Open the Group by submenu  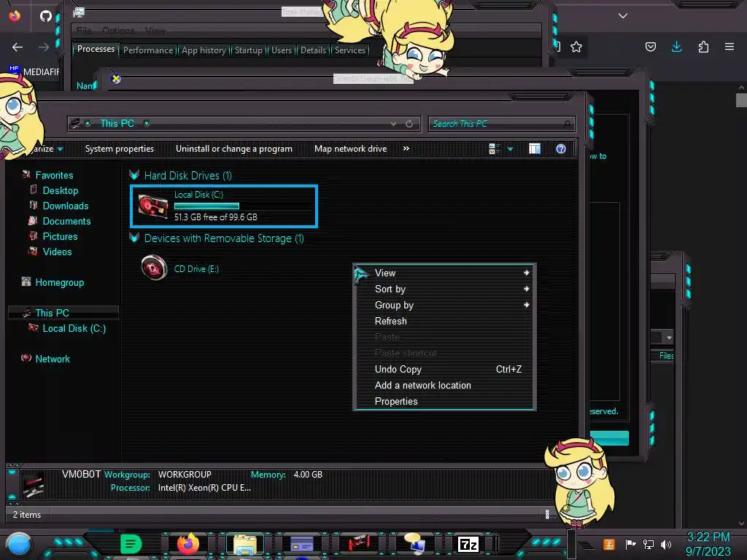click(x=444, y=306)
